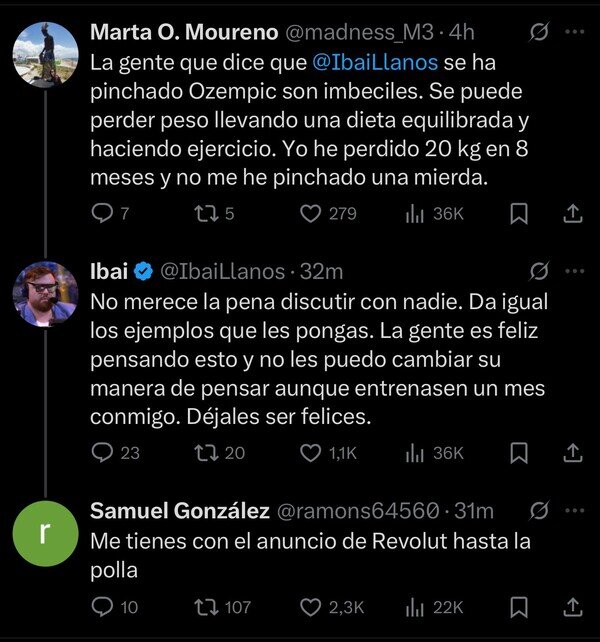
Task: Share Marta O. Moureno's tweet
Action: (x=572, y=213)
